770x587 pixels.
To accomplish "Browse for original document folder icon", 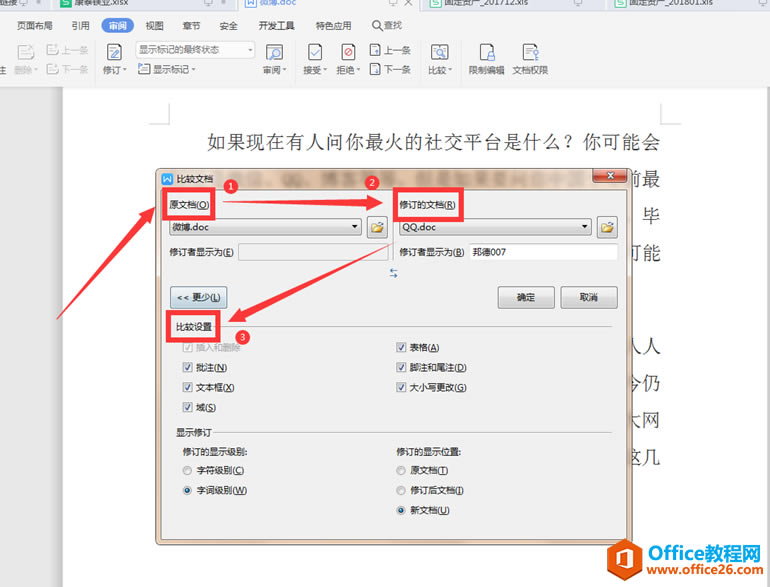I will pos(377,227).
